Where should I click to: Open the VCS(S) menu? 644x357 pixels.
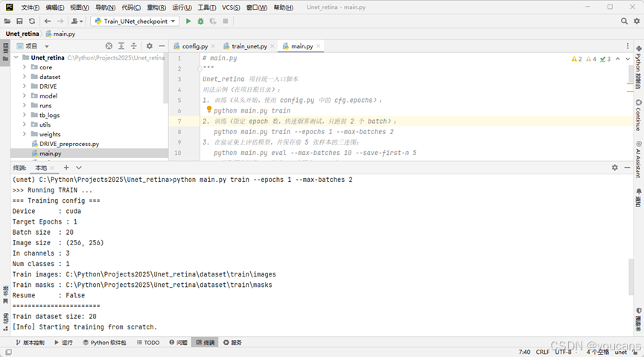pyautogui.click(x=232, y=7)
